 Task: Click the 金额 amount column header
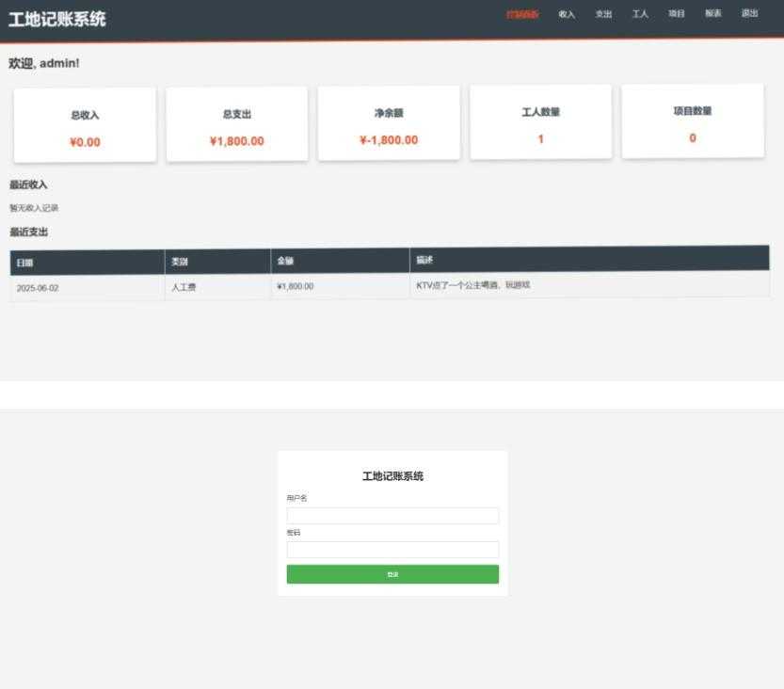(285, 261)
